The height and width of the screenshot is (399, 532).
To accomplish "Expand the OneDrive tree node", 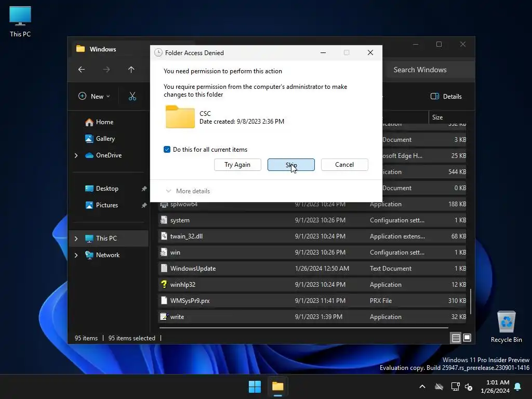I will [76, 155].
